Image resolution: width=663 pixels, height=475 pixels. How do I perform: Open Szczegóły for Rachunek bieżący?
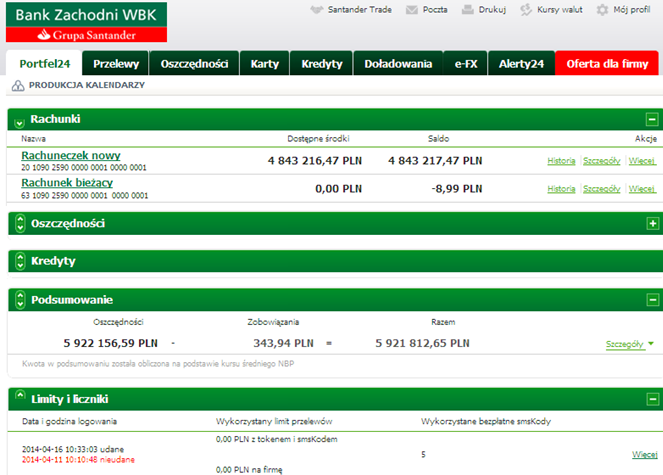(601, 189)
